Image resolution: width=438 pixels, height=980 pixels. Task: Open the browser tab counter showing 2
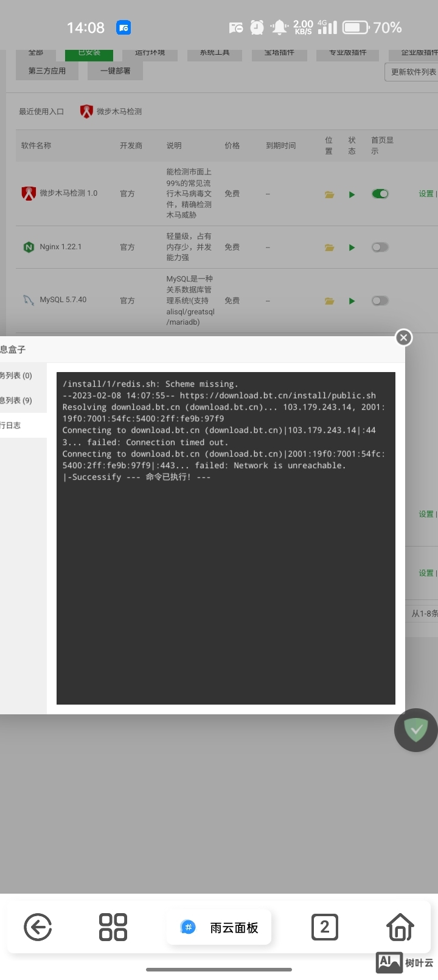pyautogui.click(x=324, y=927)
